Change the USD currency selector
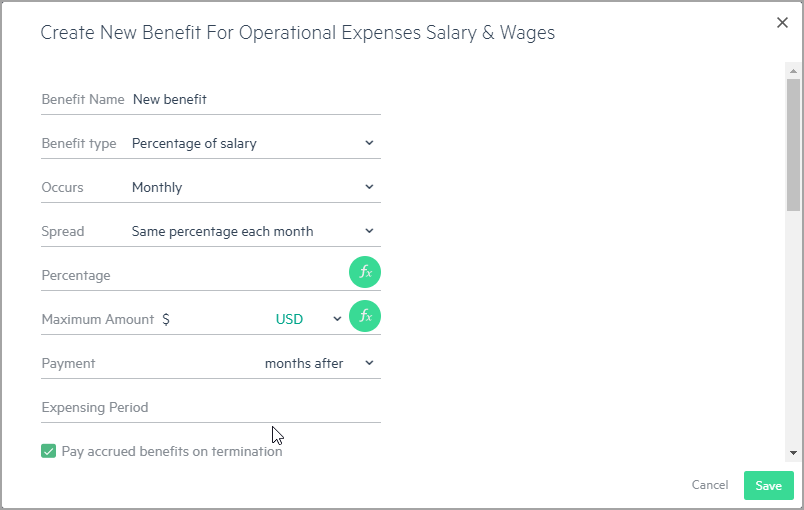The width and height of the screenshot is (804, 510). click(309, 319)
